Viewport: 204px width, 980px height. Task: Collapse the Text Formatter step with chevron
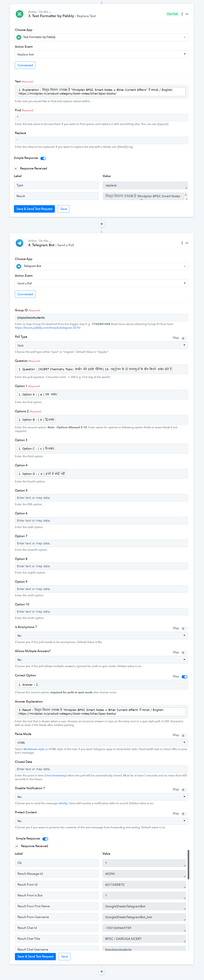187,14
